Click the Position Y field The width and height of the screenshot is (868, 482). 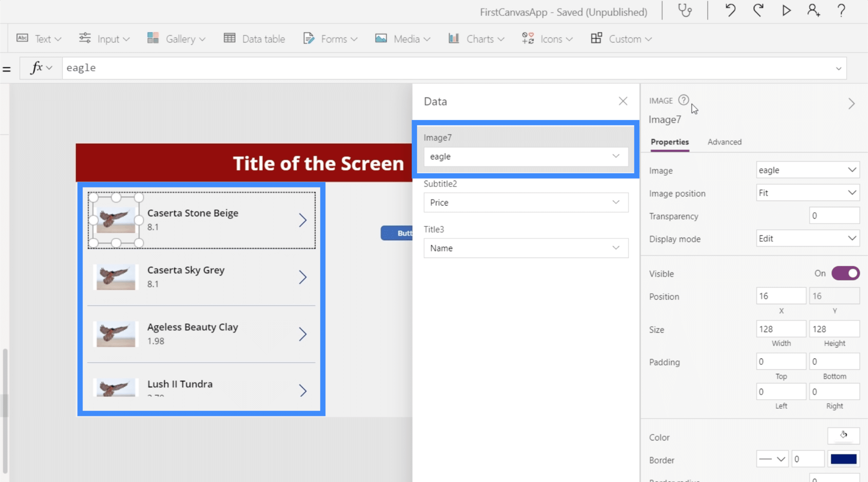point(834,296)
